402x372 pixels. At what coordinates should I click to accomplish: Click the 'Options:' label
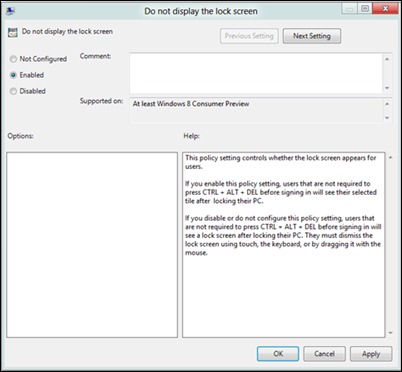pos(20,136)
